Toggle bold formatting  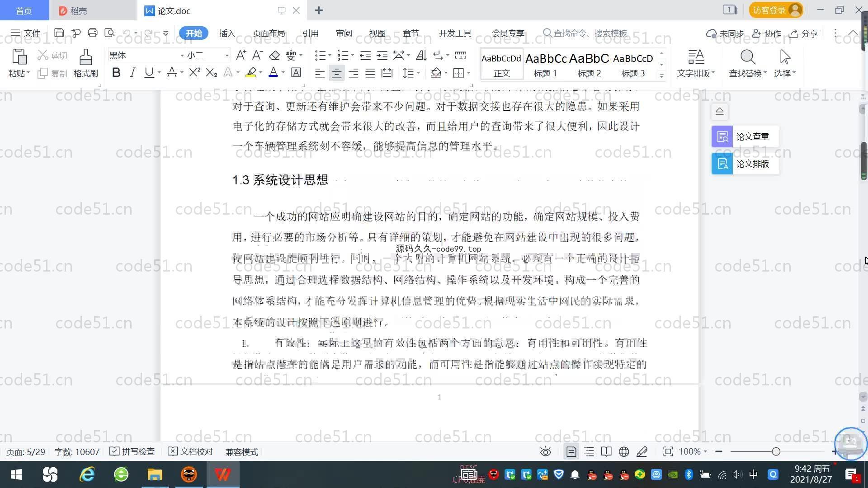116,73
